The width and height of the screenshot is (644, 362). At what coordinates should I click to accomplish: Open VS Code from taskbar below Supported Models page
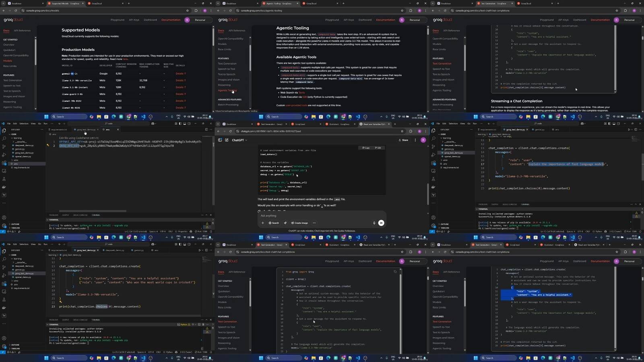(143, 117)
